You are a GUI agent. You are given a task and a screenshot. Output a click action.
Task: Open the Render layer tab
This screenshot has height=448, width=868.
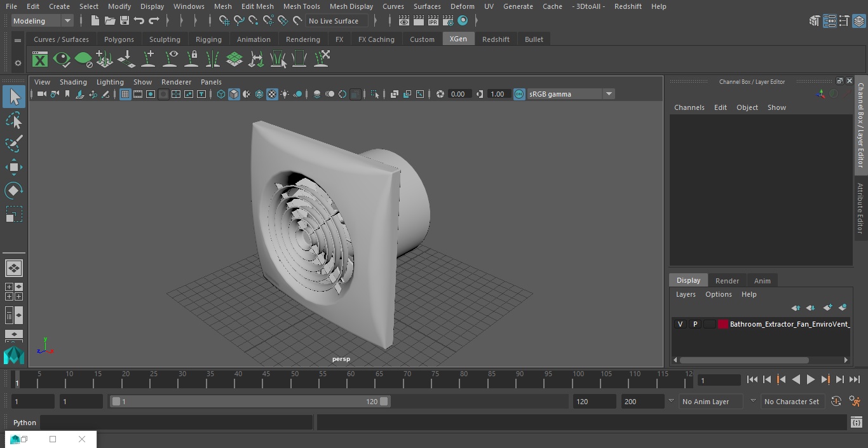click(727, 281)
